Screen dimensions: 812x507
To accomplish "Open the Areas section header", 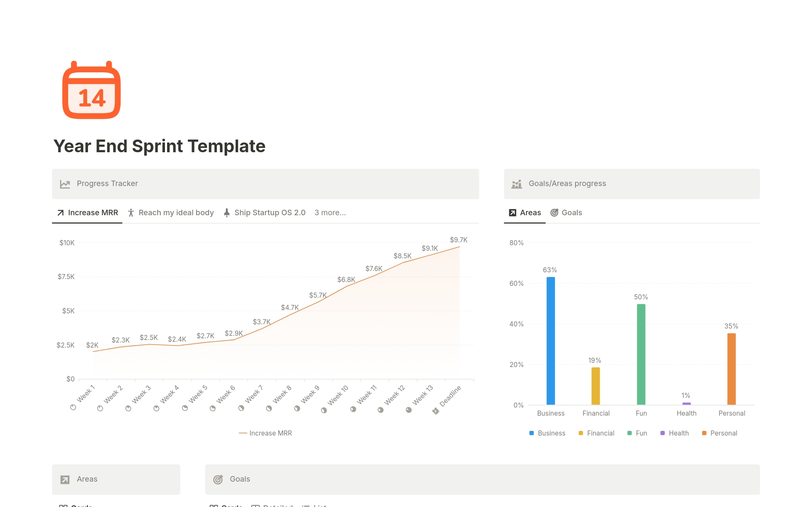I will click(x=87, y=479).
